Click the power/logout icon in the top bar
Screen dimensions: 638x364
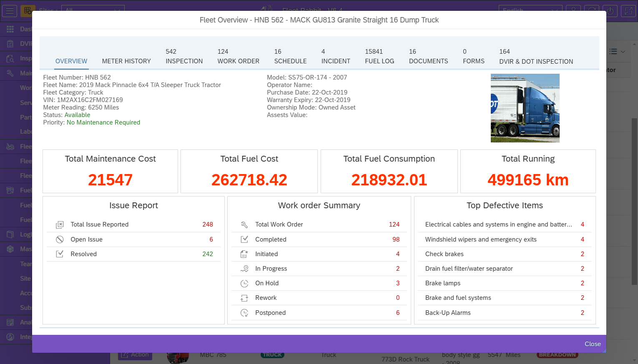(x=610, y=11)
